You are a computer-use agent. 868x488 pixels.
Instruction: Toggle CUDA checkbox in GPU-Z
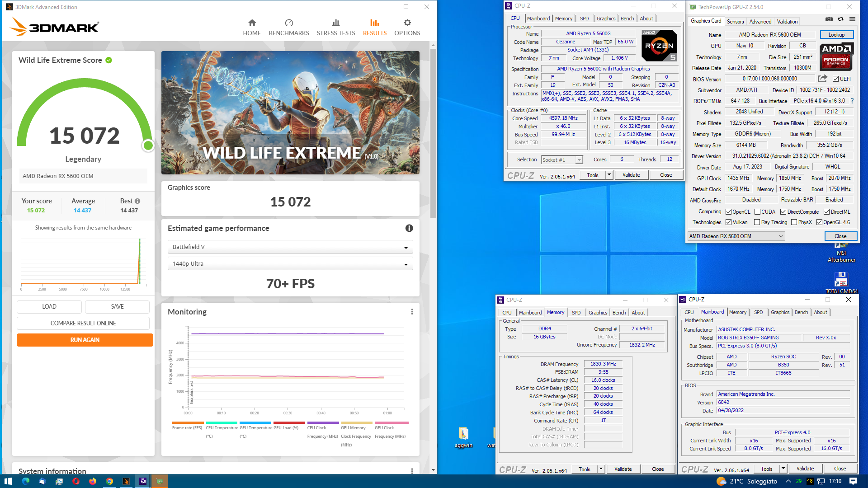pos(757,211)
